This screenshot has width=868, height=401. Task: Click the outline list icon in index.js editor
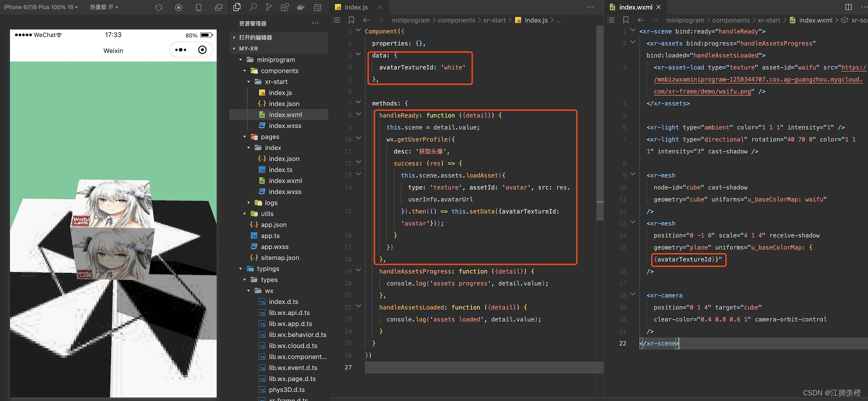[x=337, y=20]
